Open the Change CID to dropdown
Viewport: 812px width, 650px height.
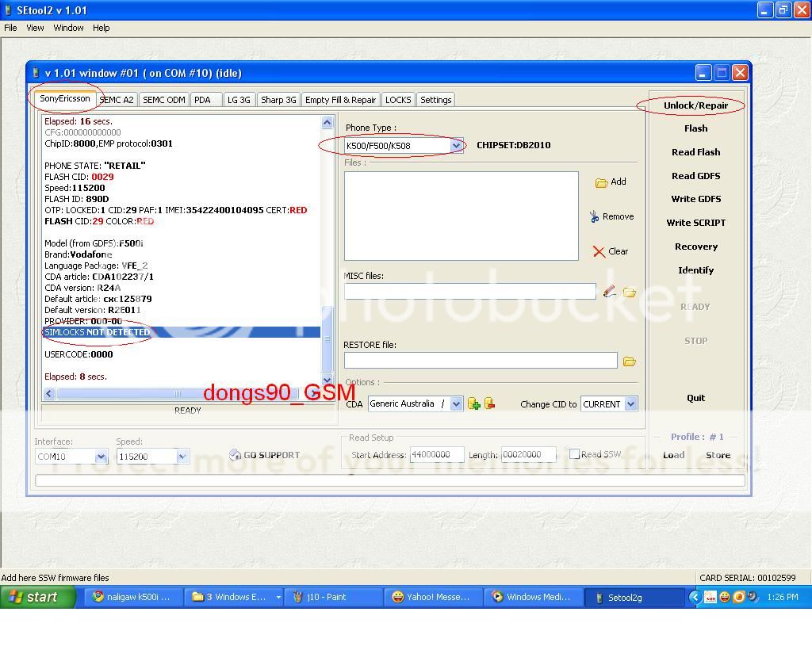pyautogui.click(x=630, y=403)
